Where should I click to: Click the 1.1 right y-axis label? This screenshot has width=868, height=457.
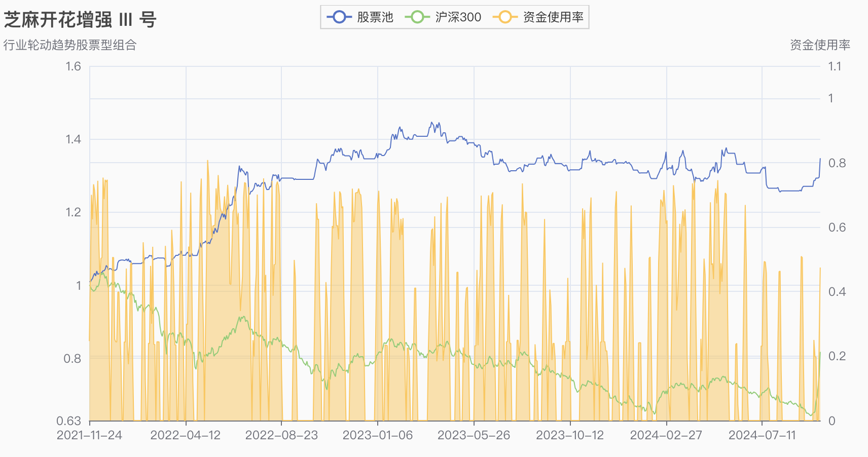[x=835, y=66]
